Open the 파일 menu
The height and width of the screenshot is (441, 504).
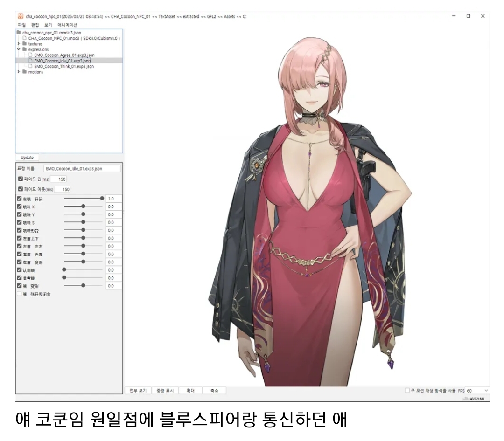(22, 25)
